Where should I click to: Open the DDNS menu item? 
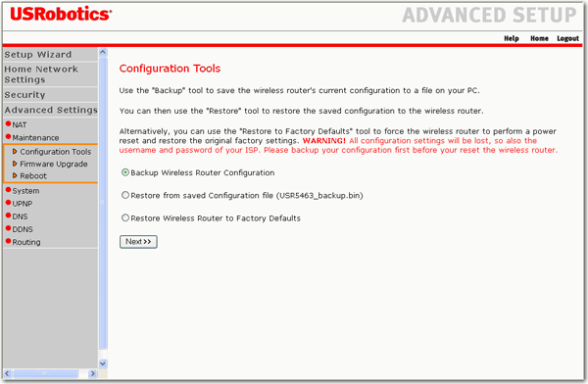(x=23, y=229)
